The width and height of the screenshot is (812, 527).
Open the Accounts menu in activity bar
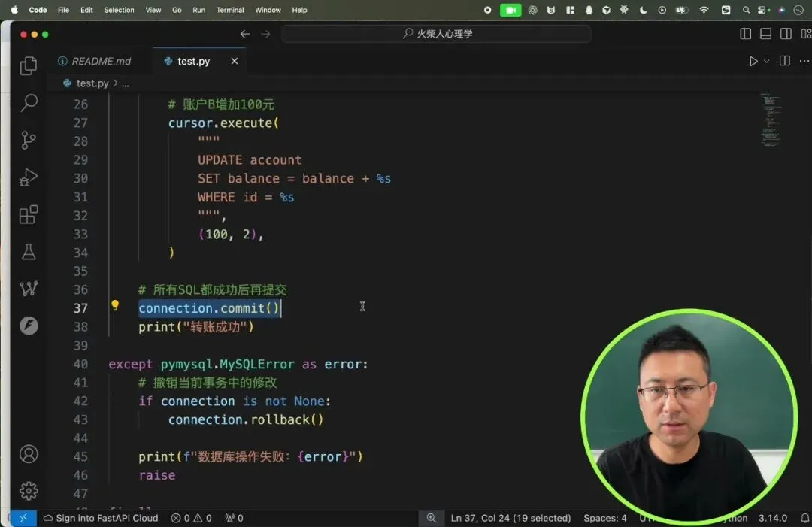click(29, 454)
